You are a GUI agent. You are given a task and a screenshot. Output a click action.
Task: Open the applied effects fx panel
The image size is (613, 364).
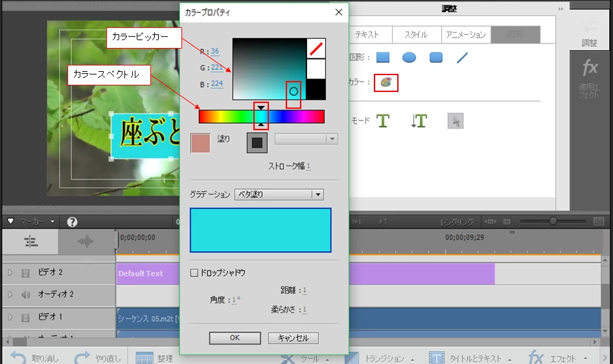coord(589,78)
